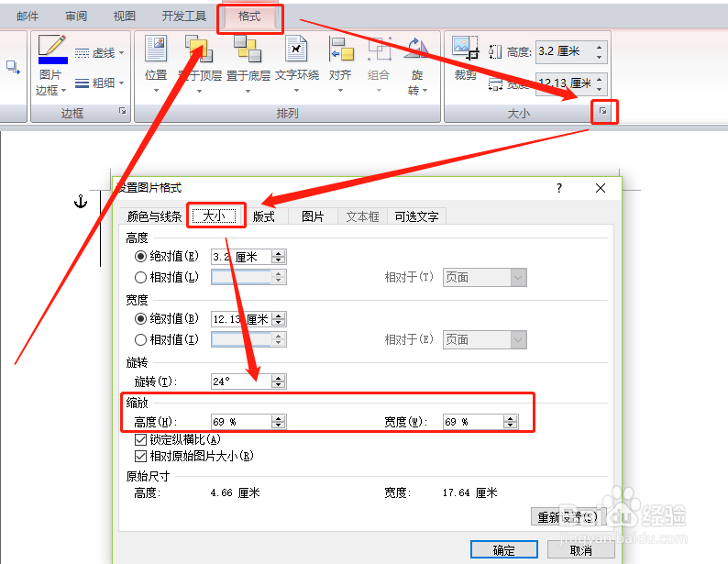The height and width of the screenshot is (564, 728).
Task: Click the Position (位置) icon
Action: pos(156,49)
